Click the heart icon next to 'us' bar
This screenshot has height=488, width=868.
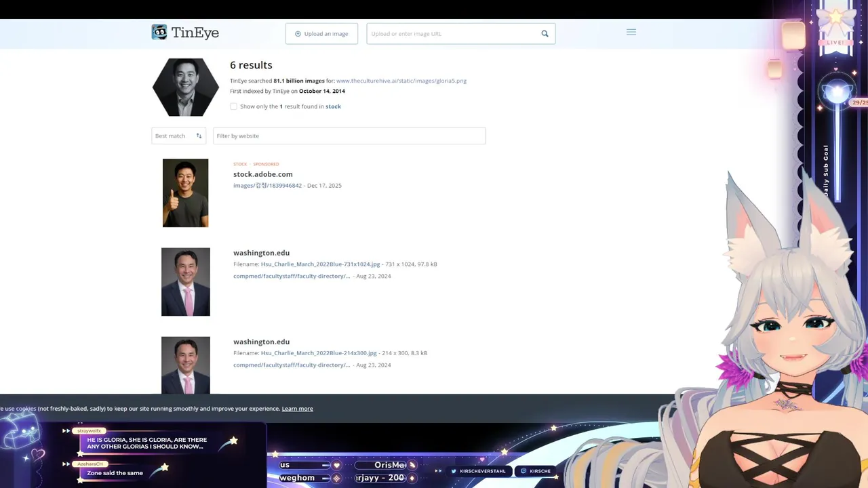pos(336,466)
